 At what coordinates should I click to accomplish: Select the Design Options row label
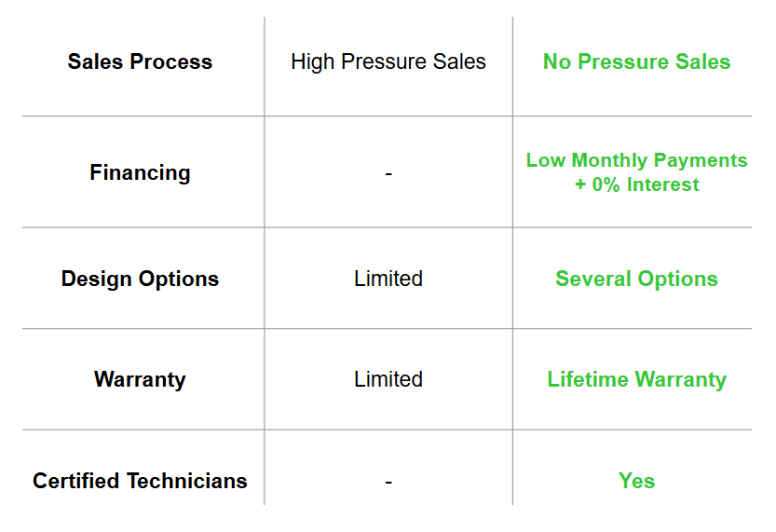click(140, 279)
